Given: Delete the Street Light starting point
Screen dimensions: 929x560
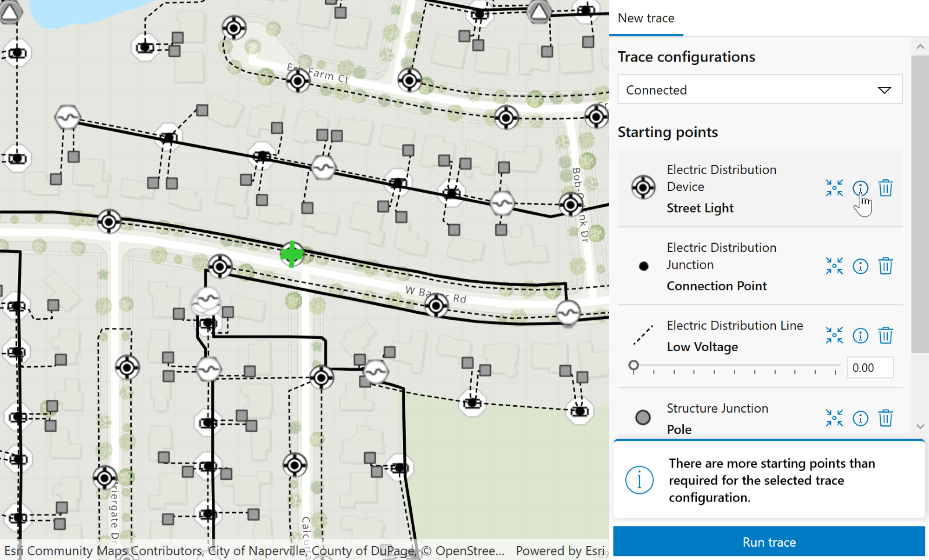Looking at the screenshot, I should pyautogui.click(x=885, y=188).
